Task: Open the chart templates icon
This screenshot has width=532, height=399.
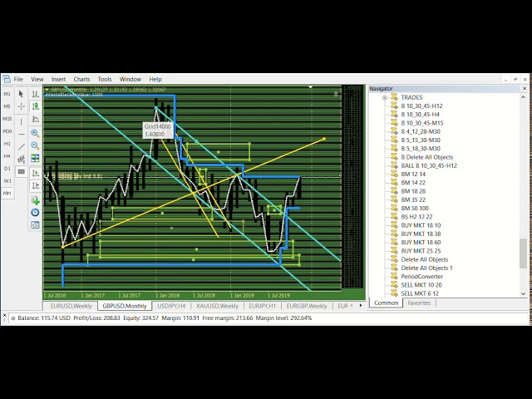Action: point(35,224)
